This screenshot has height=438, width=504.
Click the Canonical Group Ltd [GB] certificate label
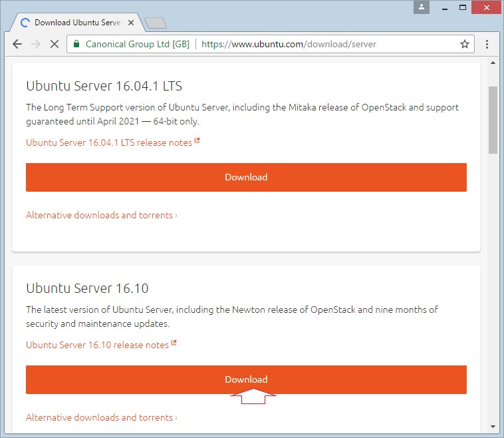(x=137, y=44)
